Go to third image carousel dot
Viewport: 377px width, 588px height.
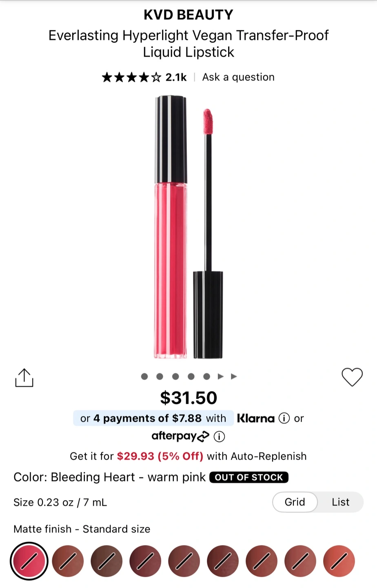click(175, 376)
